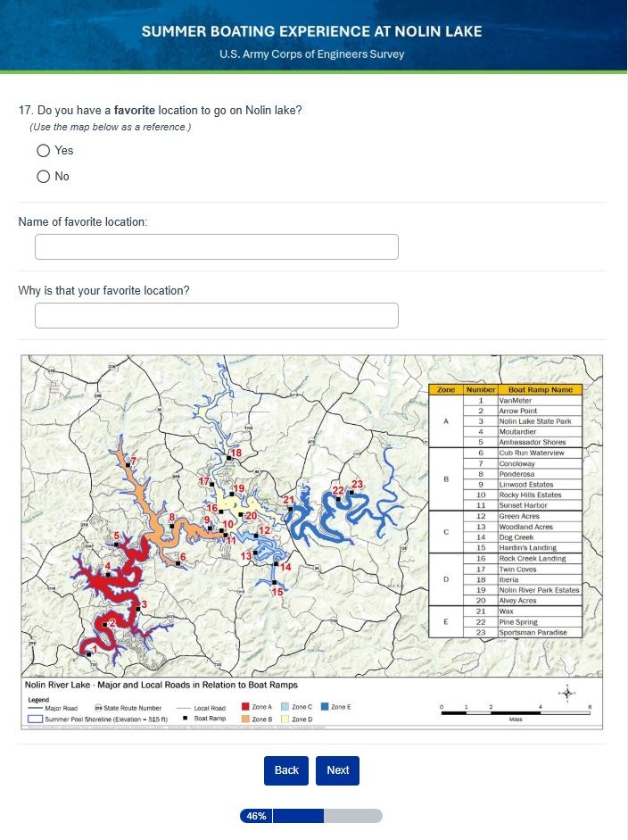Click the dark blue Zone E legend swatch
The image size is (628, 840).
[x=325, y=707]
